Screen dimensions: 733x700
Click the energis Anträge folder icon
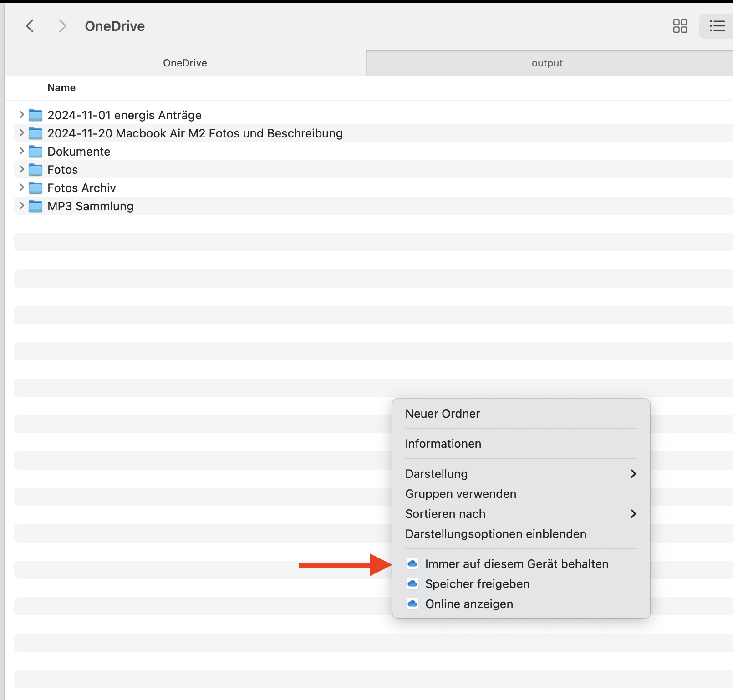point(36,115)
